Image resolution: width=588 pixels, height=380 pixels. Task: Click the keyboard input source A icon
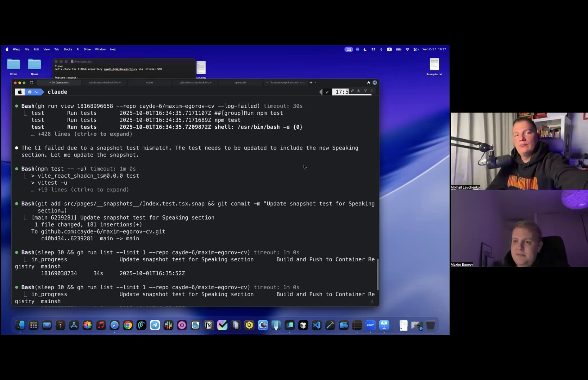[x=389, y=49]
